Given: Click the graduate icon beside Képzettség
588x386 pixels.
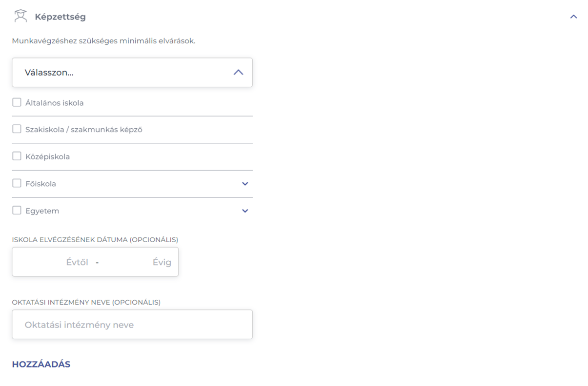Looking at the screenshot, I should tap(20, 16).
